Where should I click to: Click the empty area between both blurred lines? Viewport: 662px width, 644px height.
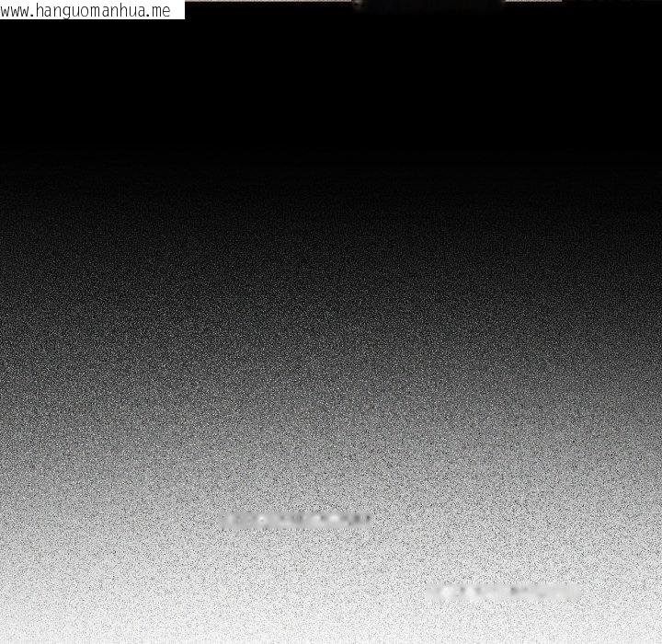click(x=395, y=557)
